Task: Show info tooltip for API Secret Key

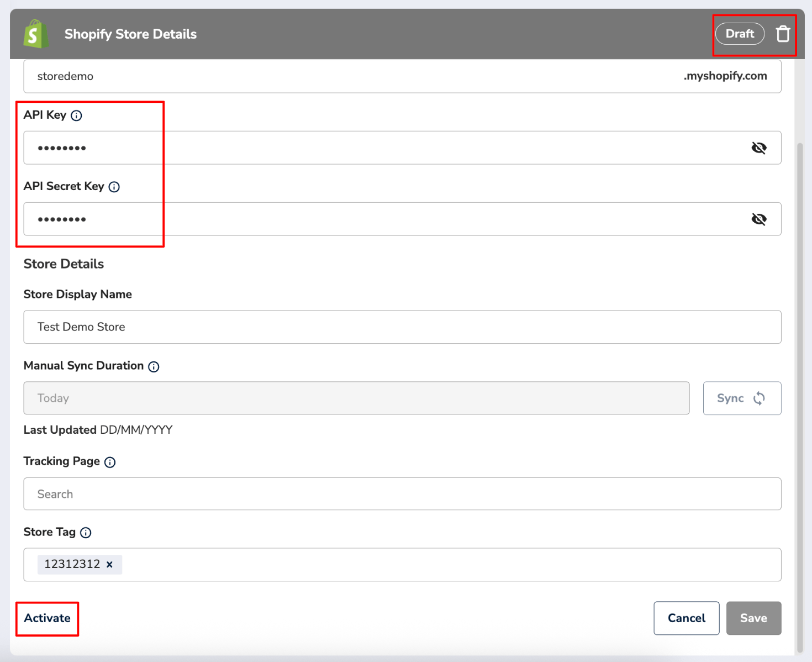Action: click(x=114, y=187)
